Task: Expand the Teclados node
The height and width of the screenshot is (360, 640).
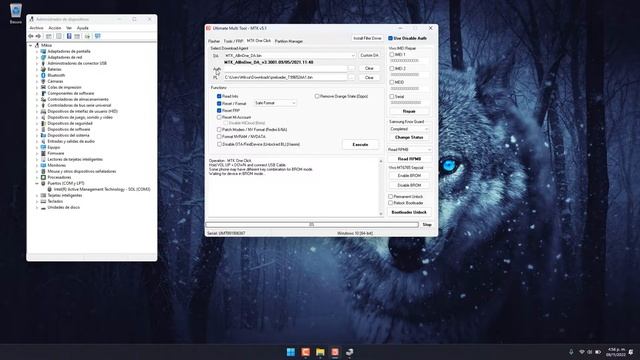Action: click(x=37, y=202)
